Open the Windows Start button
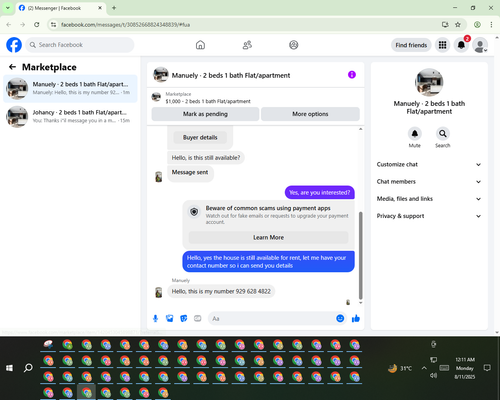The height and width of the screenshot is (400, 500). pos(9,368)
